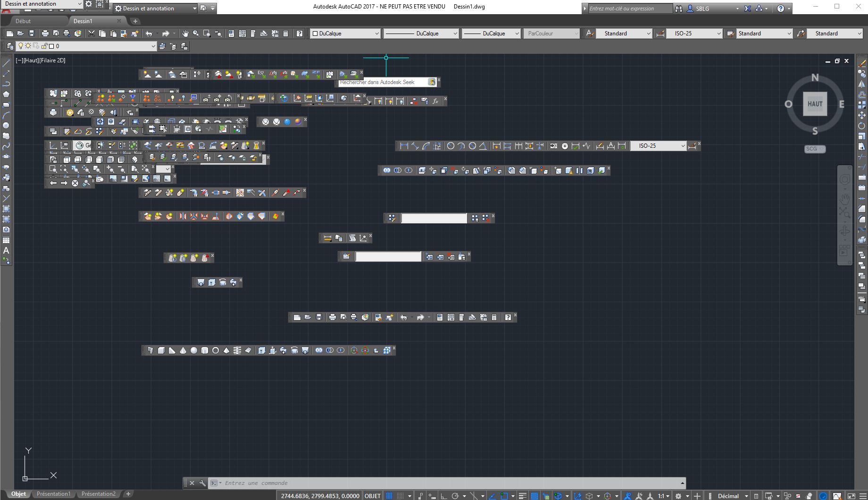Click Angular dimension icon in floating toolbar
Image resolution: width=868 pixels, height=500 pixels.
click(483, 146)
